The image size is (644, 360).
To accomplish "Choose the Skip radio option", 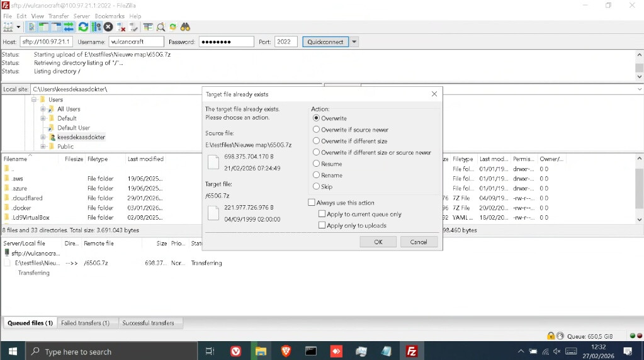I will (317, 186).
